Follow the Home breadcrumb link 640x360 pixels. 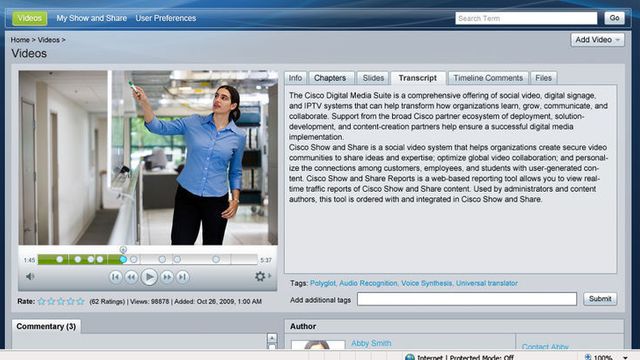[20, 40]
